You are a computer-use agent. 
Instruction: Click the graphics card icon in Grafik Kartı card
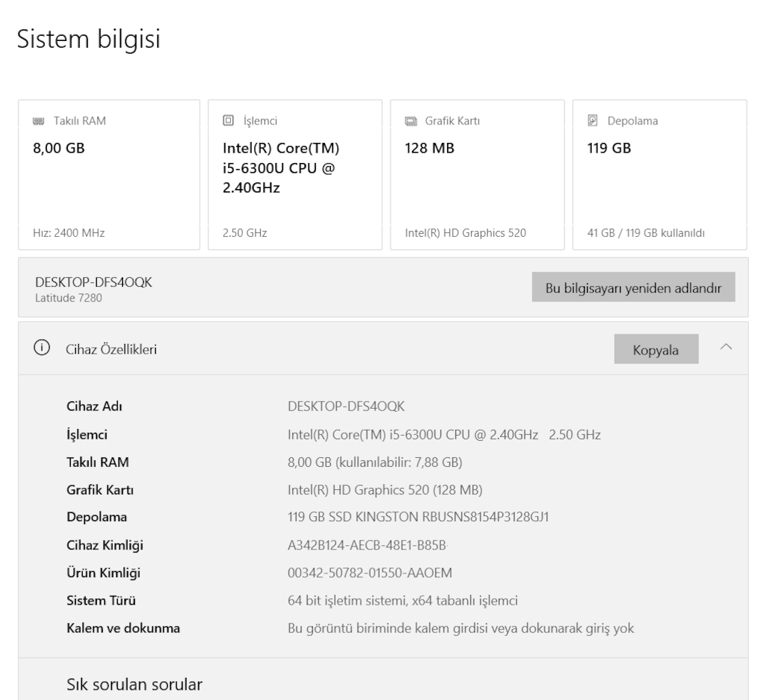[x=411, y=121]
